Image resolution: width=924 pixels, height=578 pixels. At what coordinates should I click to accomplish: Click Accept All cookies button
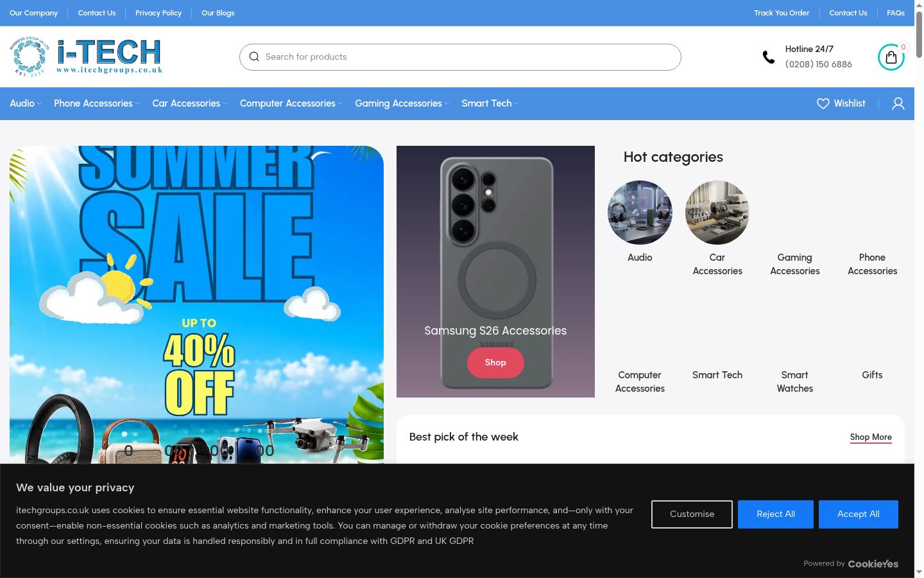(859, 514)
